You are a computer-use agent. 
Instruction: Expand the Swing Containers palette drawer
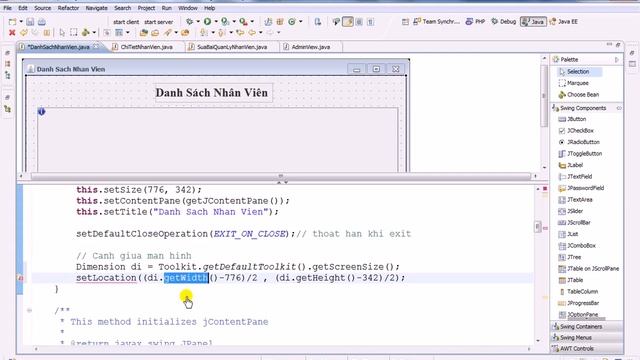click(587, 327)
